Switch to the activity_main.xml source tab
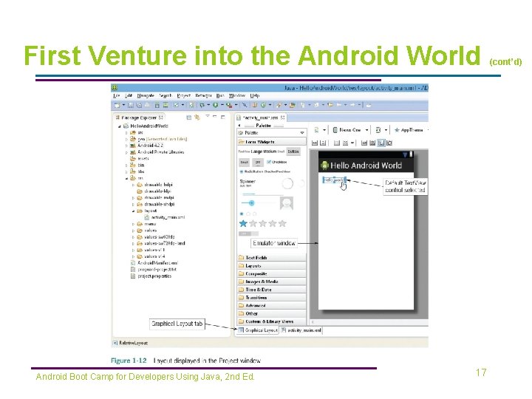532x399 pixels. click(x=301, y=330)
